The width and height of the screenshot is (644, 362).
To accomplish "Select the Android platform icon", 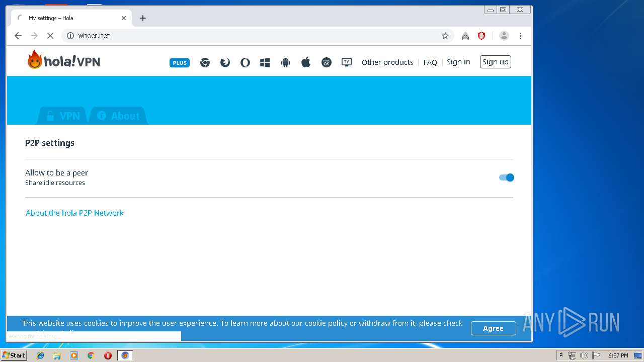I will (285, 63).
